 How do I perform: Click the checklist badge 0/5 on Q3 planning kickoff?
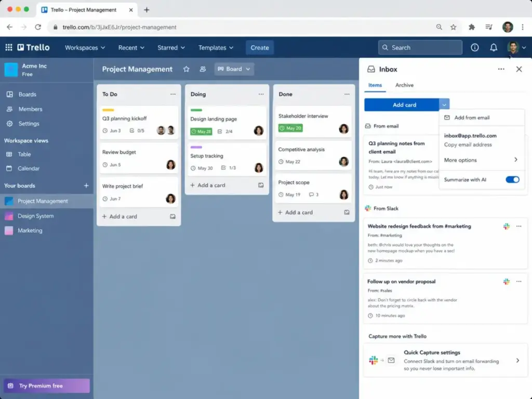pyautogui.click(x=137, y=130)
